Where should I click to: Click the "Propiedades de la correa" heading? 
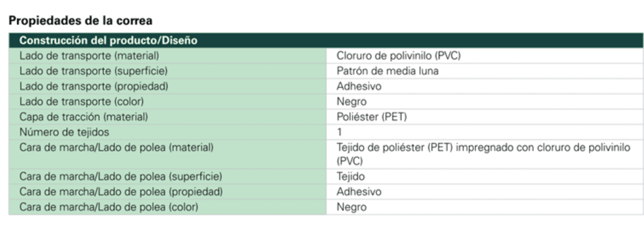tap(80, 21)
